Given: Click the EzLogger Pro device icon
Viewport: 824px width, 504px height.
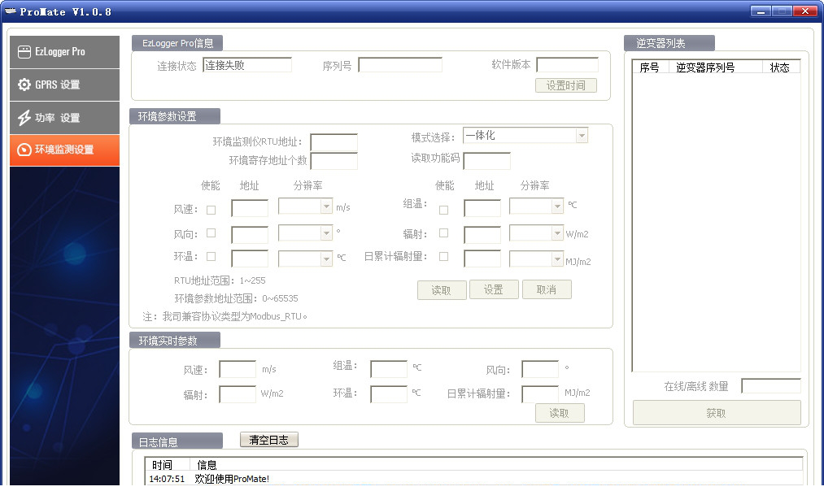Looking at the screenshot, I should [24, 52].
